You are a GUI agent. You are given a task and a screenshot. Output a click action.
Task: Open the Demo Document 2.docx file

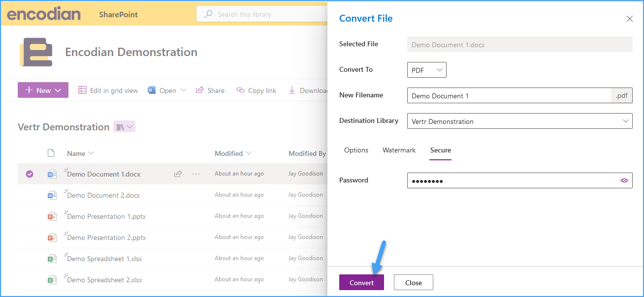tap(103, 195)
